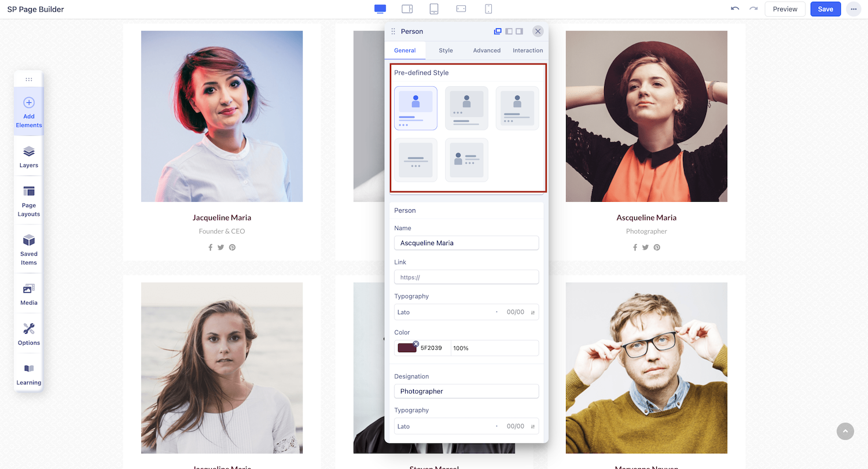The width and height of the screenshot is (868, 469).
Task: Switch to landscape phone device preview
Action: pyautogui.click(x=461, y=9)
